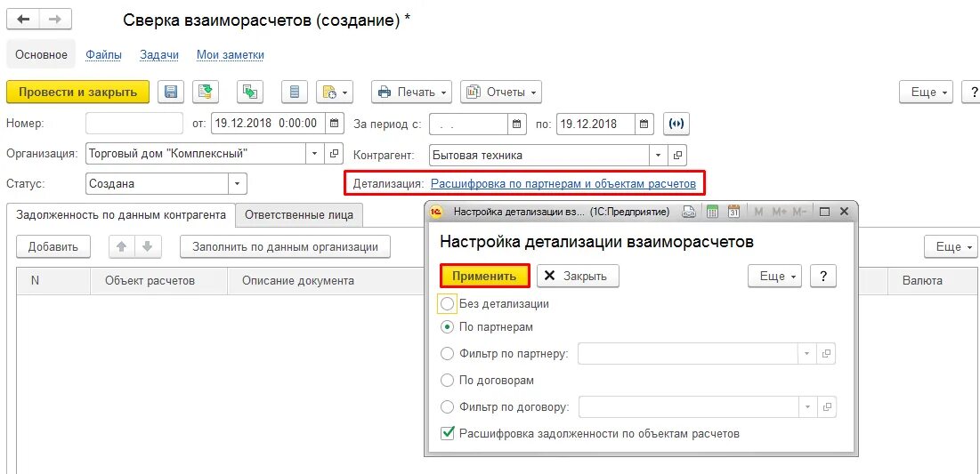Screen dimensions: 980x474
Task: Open the Еще menu in the main toolbar
Action: [927, 92]
